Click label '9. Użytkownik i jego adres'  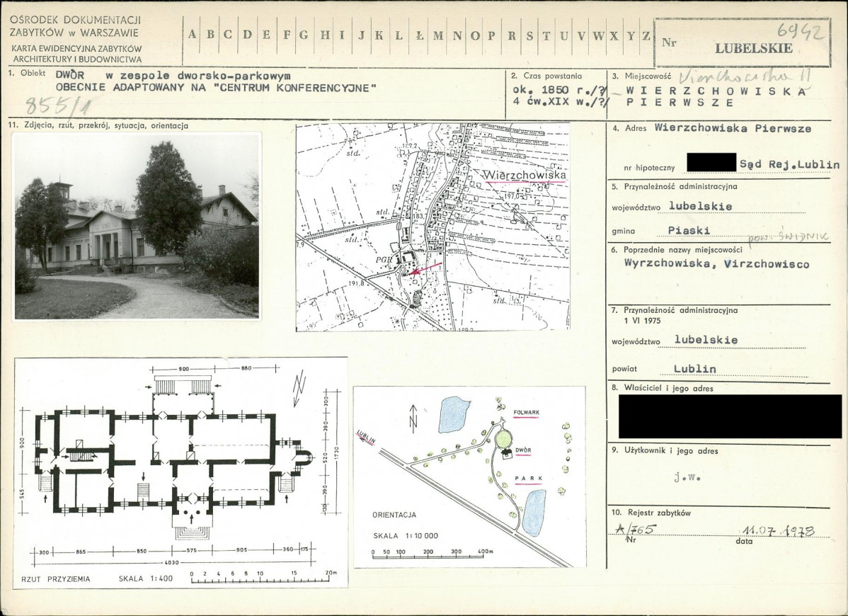pos(665,450)
